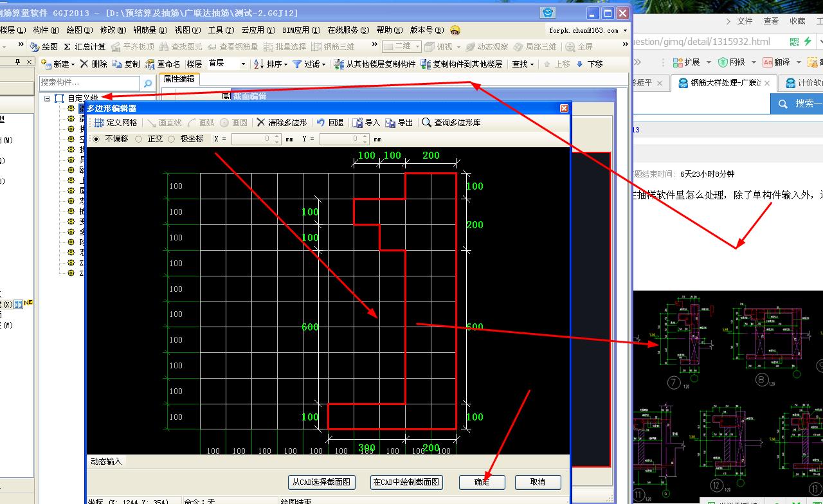Open the 构件(N) menu
The image size is (823, 504).
46,30
